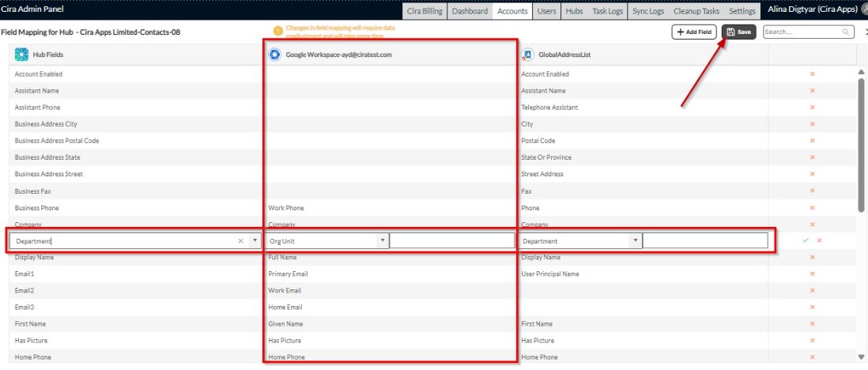This screenshot has width=868, height=370.
Task: Delete mapping for Account Enabled row
Action: (x=812, y=74)
